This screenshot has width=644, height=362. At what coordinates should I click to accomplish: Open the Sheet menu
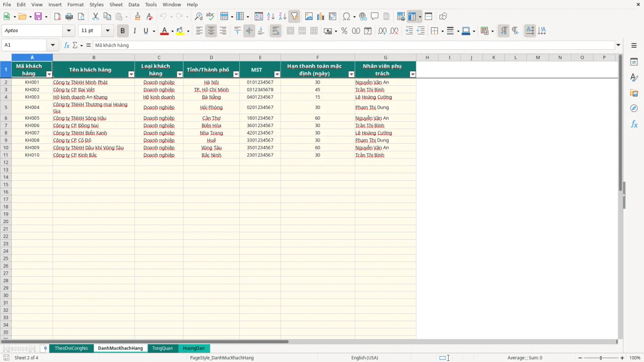[x=116, y=4]
